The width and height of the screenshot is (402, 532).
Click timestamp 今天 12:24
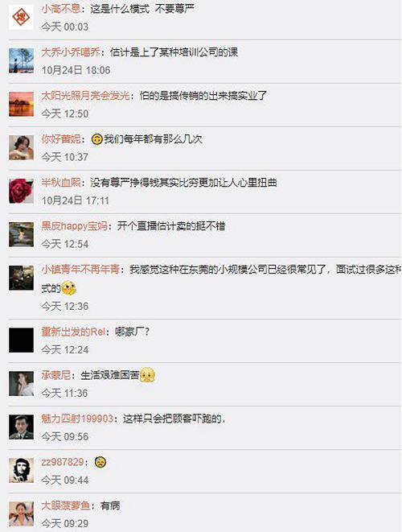point(65,349)
